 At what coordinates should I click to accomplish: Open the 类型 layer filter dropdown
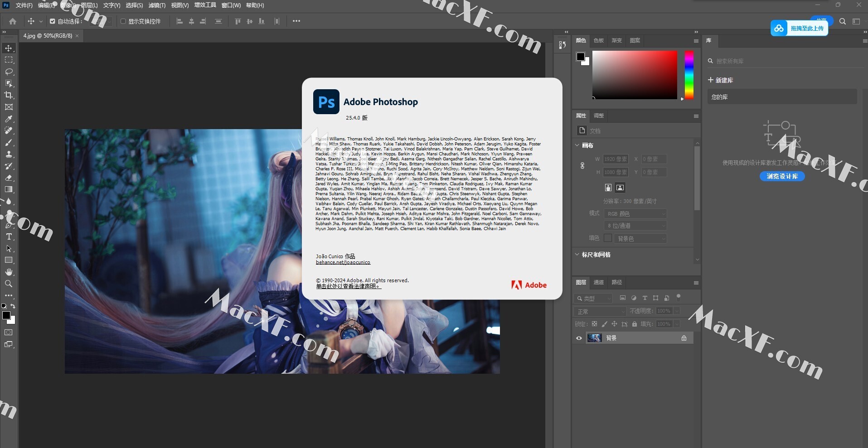tap(593, 298)
